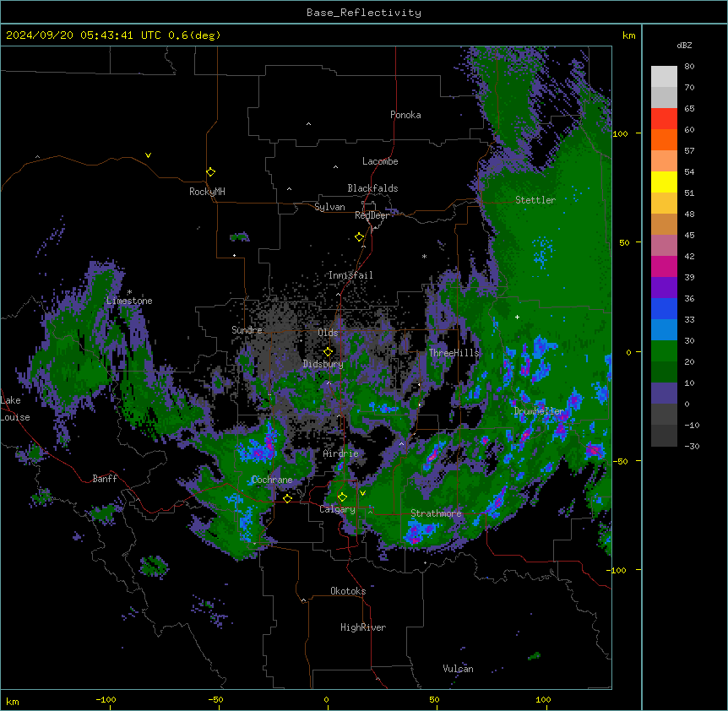Select the Limestone label
The height and width of the screenshot is (711, 728).
(129, 301)
